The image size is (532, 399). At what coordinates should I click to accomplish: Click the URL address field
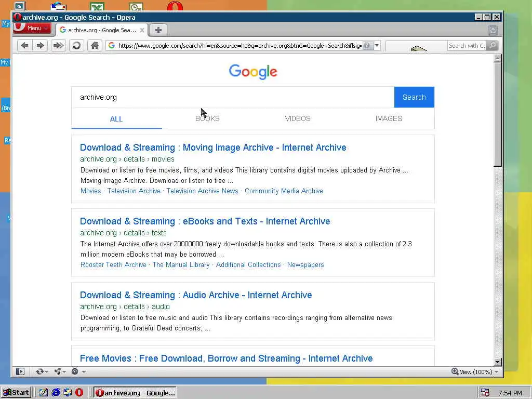point(239,46)
